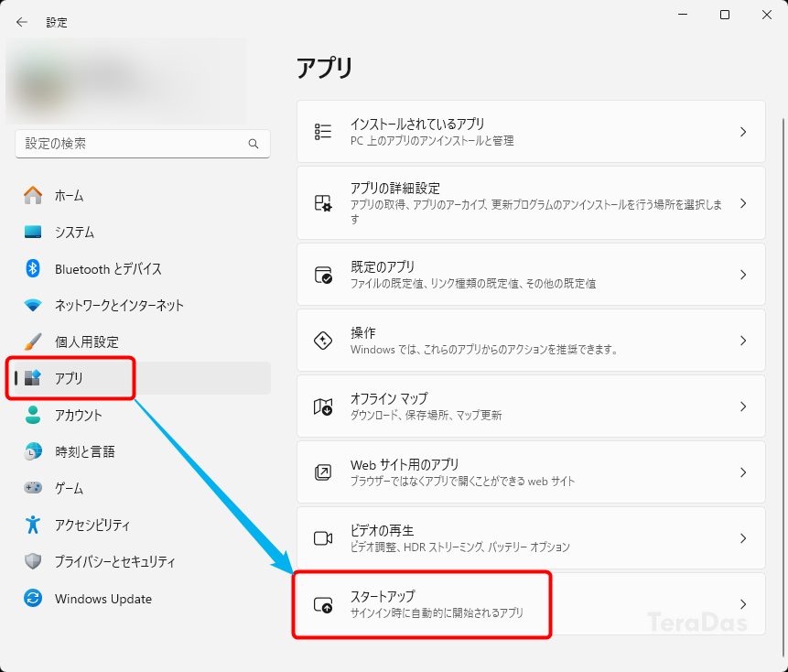Click the default apps checkmark icon
The height and width of the screenshot is (672, 788).
click(x=323, y=275)
